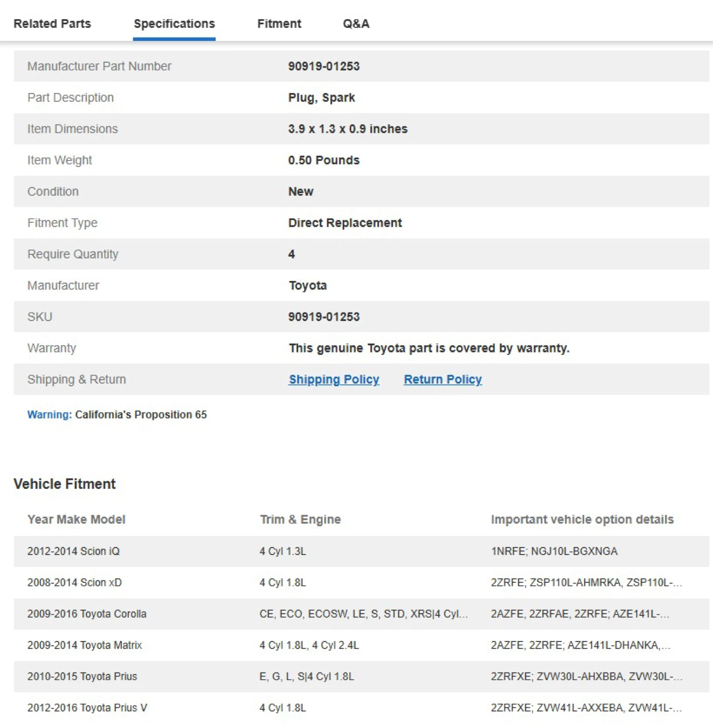The image size is (713, 728).
Task: Click the 'Condition' label
Action: pyautogui.click(x=53, y=192)
